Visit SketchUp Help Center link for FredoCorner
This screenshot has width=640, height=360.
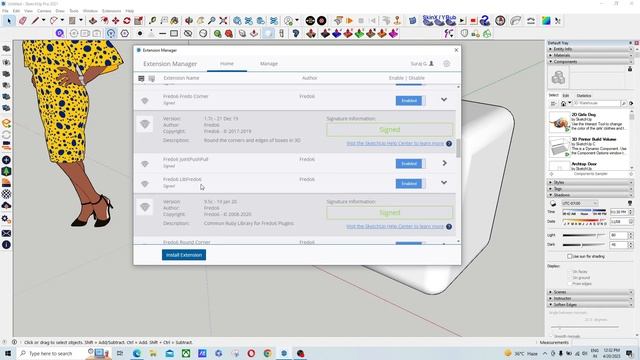[395, 144]
